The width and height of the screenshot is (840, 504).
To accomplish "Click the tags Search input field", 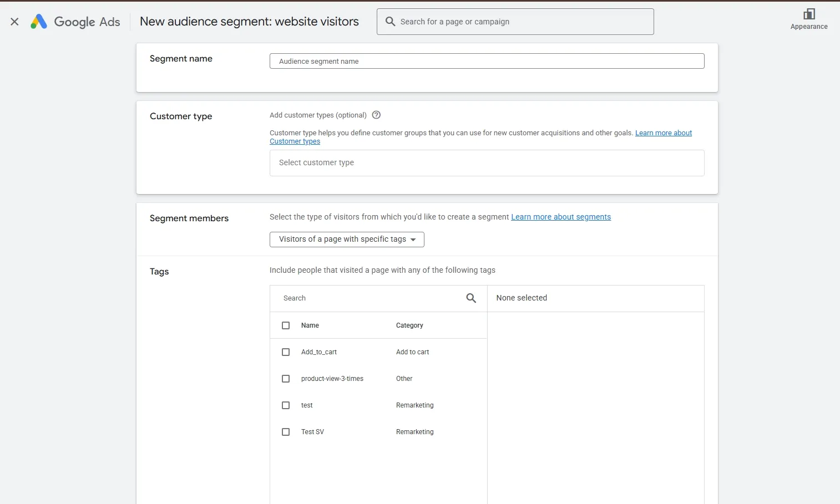I will pyautogui.click(x=369, y=298).
